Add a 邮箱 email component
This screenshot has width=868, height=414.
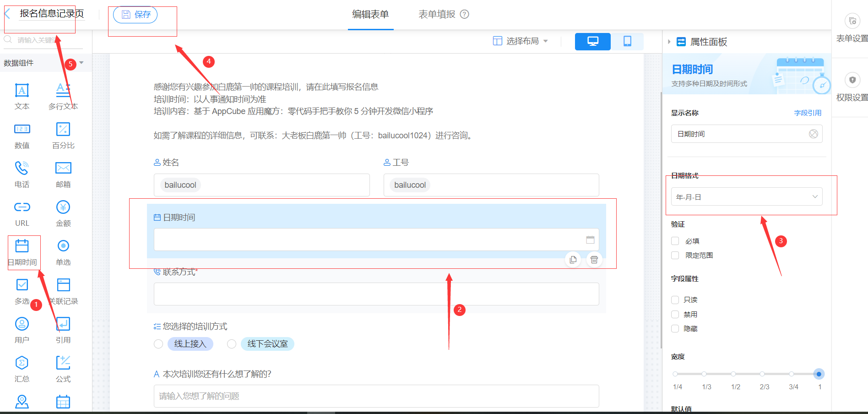(63, 174)
